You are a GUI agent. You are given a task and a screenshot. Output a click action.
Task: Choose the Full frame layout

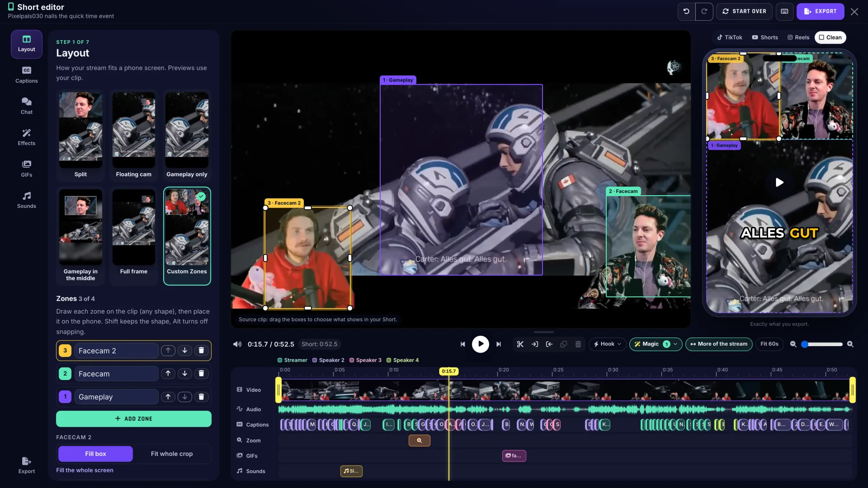pyautogui.click(x=134, y=236)
